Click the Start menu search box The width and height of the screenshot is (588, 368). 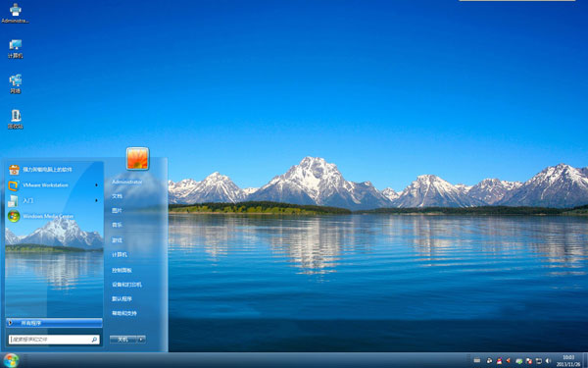[54, 340]
